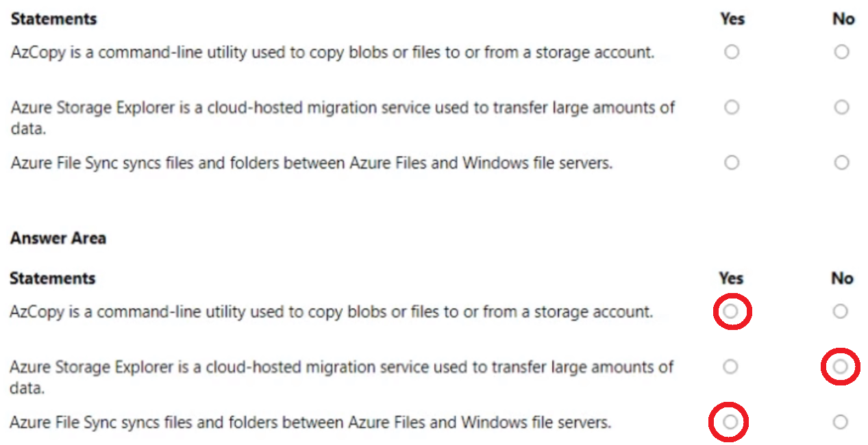Select No for the Storage Explorer statement above
The height and width of the screenshot is (445, 868).
[x=842, y=107]
